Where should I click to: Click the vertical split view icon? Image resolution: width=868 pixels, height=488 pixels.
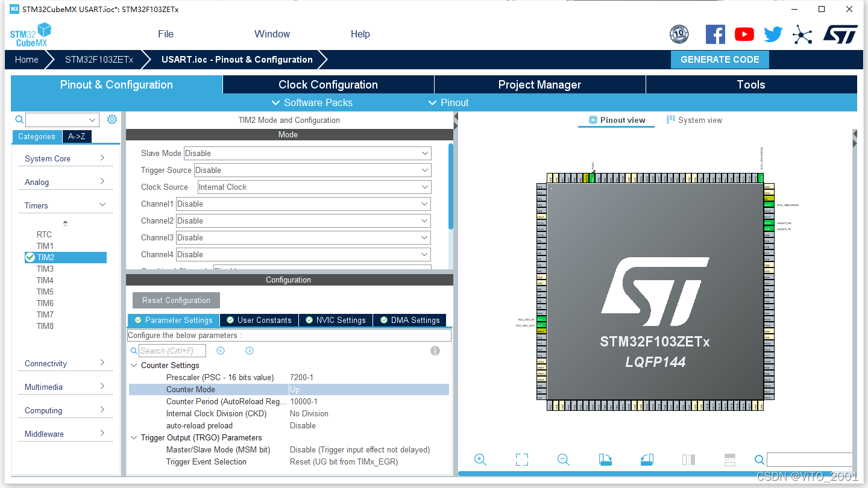coord(730,460)
